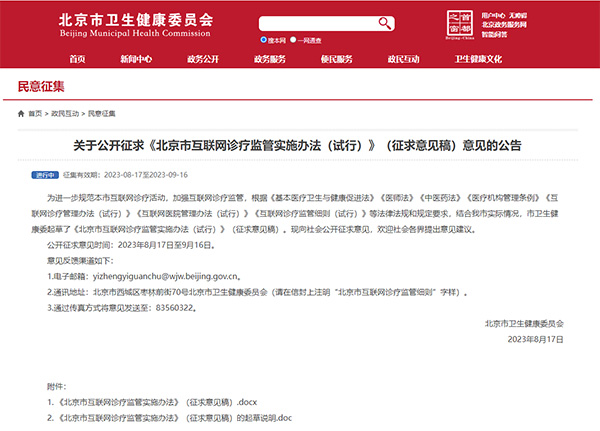The height and width of the screenshot is (431, 600).
Task: Go to 政务公开 in the nav bar
Action: [x=203, y=59]
